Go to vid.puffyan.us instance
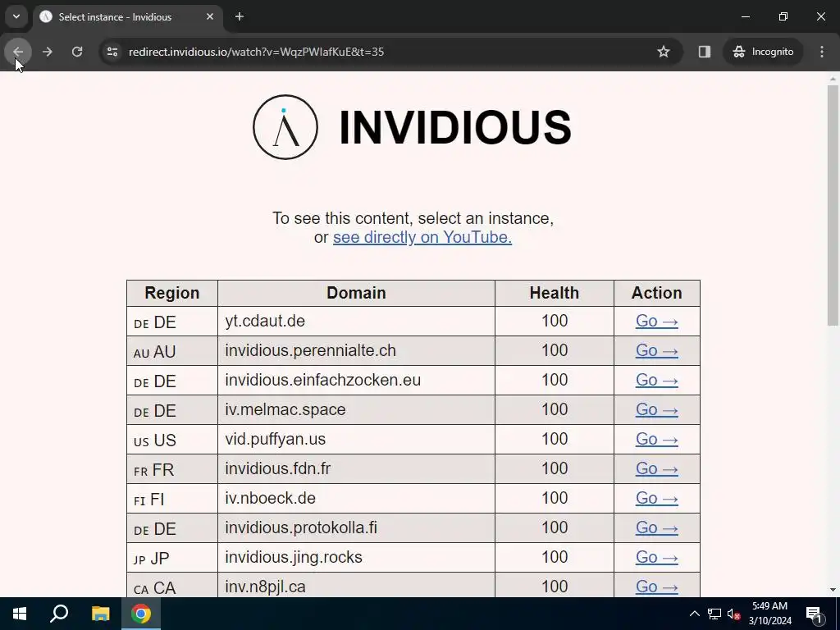The height and width of the screenshot is (630, 840). pos(657,439)
